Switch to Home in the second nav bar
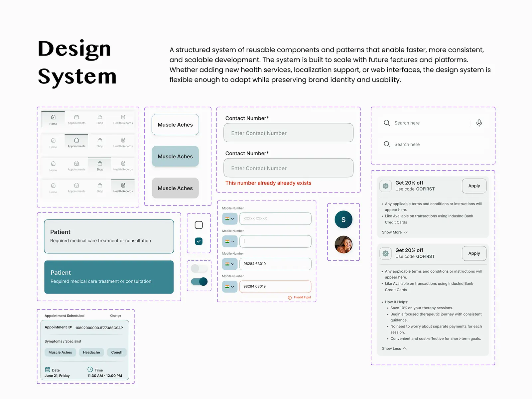This screenshot has height=399, width=532. point(53,143)
